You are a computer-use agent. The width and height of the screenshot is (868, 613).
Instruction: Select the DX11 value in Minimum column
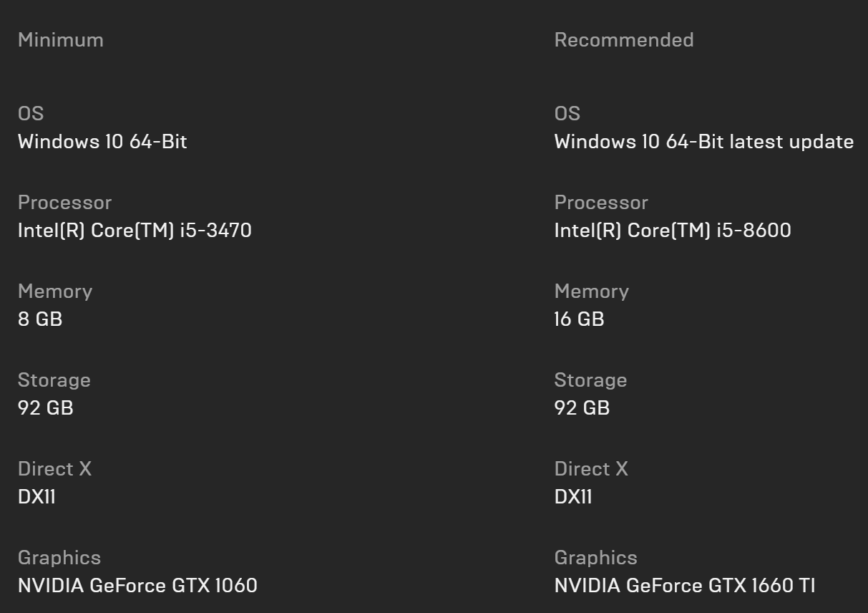click(36, 497)
